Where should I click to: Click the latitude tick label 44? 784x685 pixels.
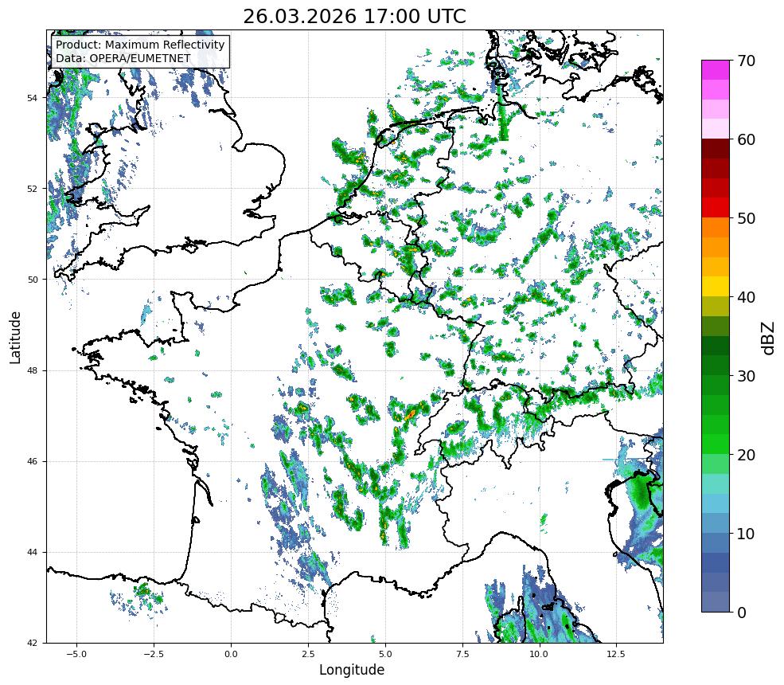pos(33,553)
